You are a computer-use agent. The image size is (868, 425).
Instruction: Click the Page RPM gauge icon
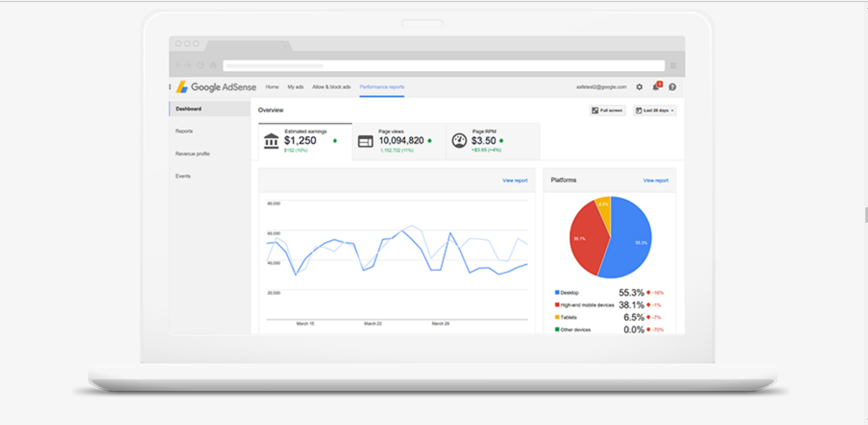click(460, 139)
